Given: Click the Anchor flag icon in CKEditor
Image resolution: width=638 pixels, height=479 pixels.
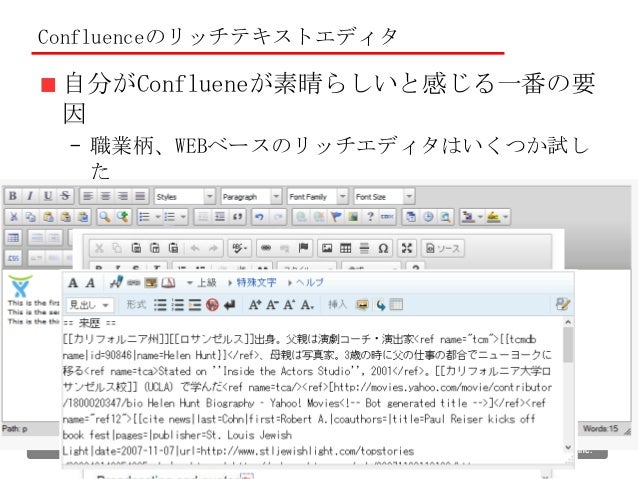Looking at the screenshot, I should [304, 248].
